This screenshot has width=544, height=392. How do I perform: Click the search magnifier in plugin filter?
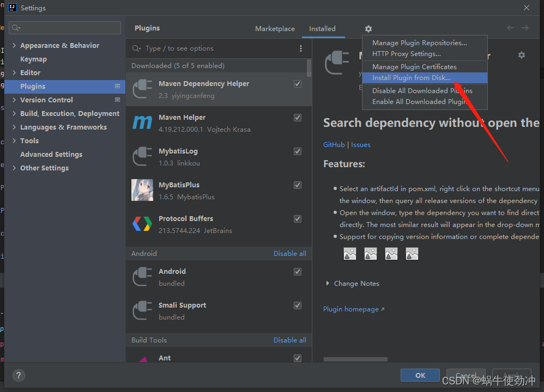pyautogui.click(x=136, y=48)
